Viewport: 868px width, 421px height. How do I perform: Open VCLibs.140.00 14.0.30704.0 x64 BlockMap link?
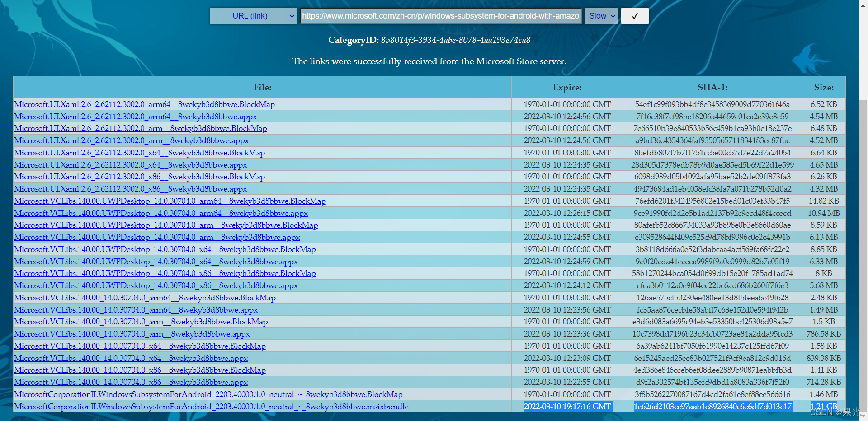[140, 346]
